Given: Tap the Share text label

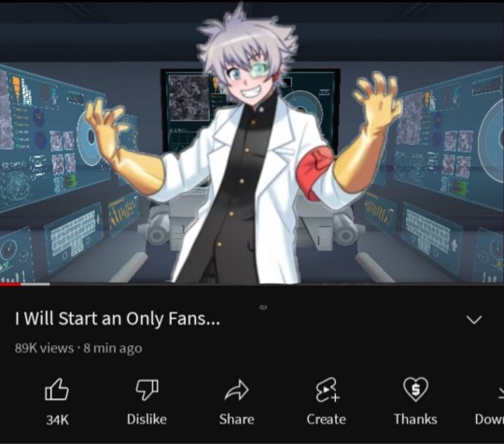Looking at the screenshot, I should (x=236, y=419).
